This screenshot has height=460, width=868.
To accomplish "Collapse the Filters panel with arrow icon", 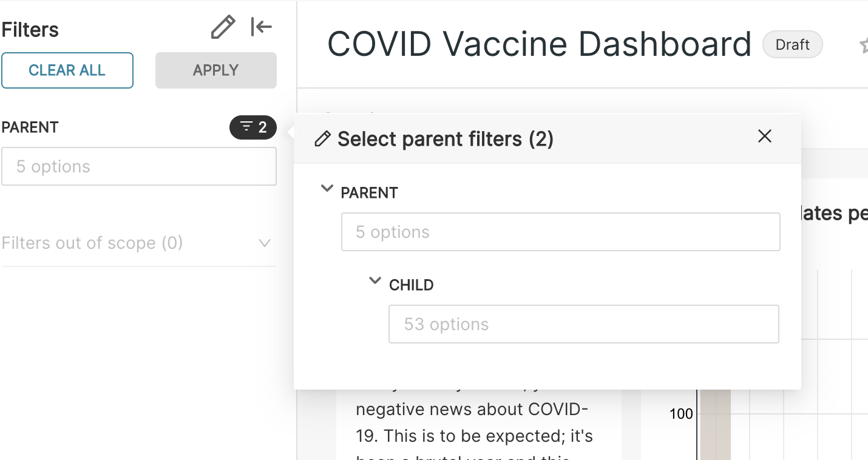I will pyautogui.click(x=261, y=27).
